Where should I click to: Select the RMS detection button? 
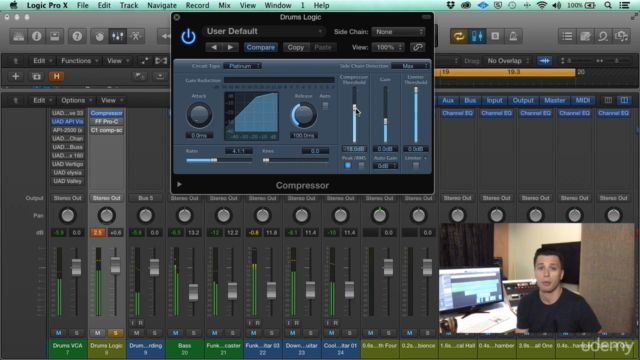pyautogui.click(x=361, y=166)
